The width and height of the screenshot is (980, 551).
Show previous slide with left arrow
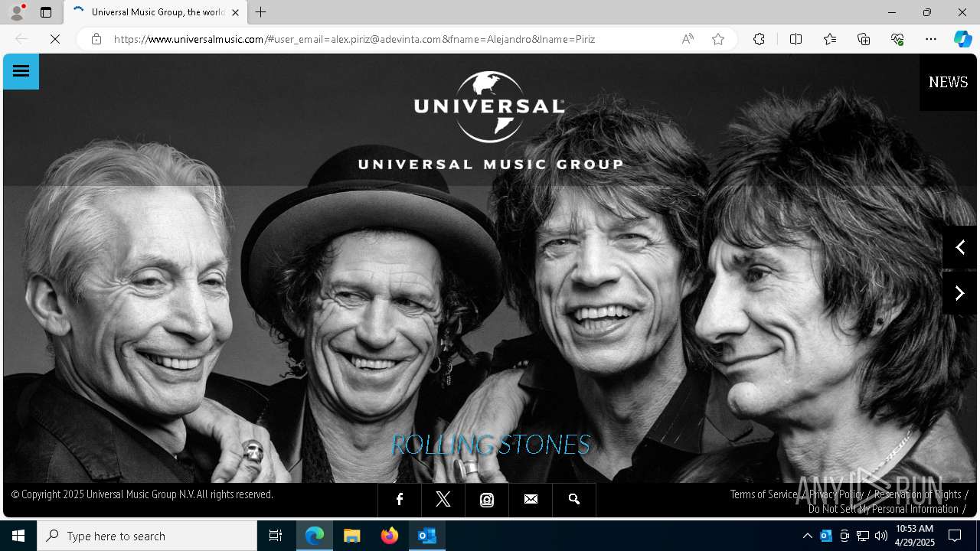pyautogui.click(x=959, y=247)
